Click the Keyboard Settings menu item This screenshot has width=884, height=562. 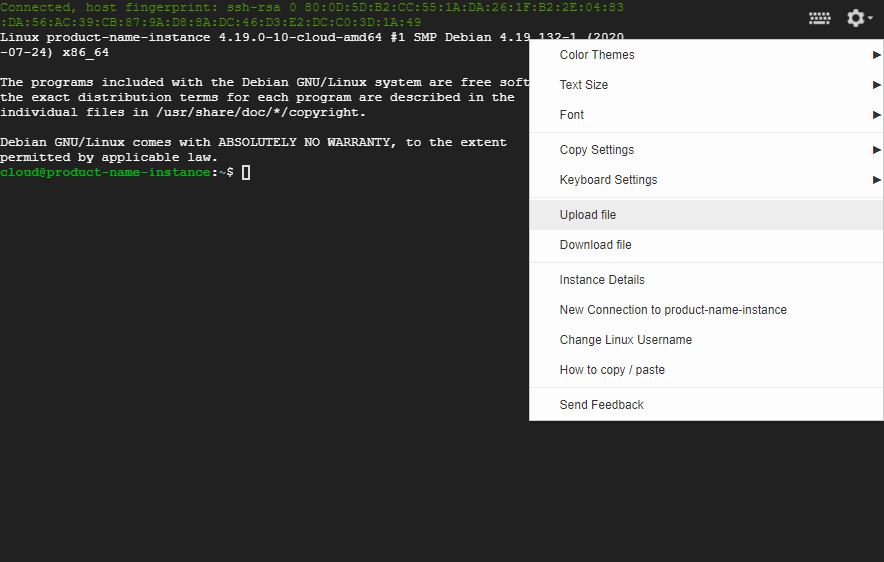(608, 180)
